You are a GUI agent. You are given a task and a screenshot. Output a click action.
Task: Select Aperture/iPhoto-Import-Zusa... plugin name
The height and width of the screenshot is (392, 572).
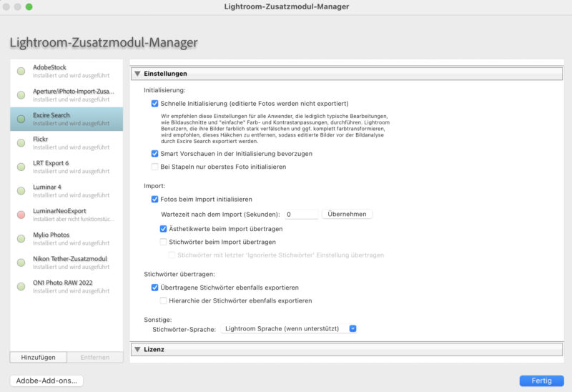tap(74, 92)
